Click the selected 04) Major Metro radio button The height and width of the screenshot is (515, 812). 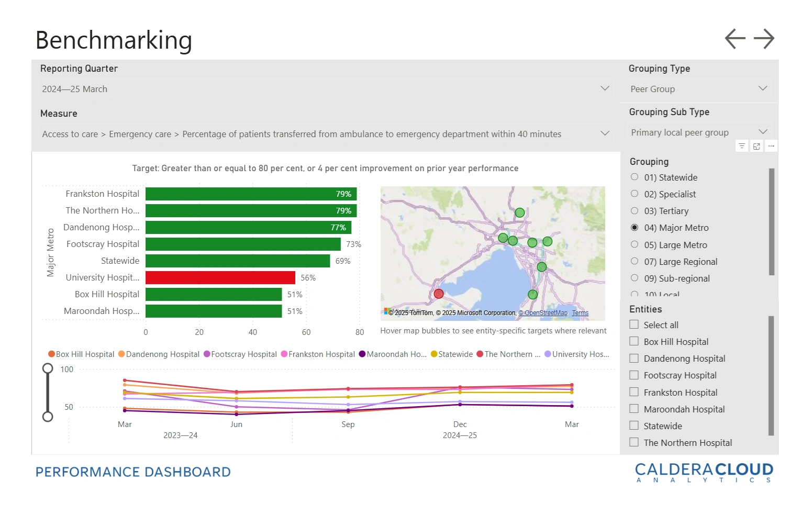[x=635, y=227]
